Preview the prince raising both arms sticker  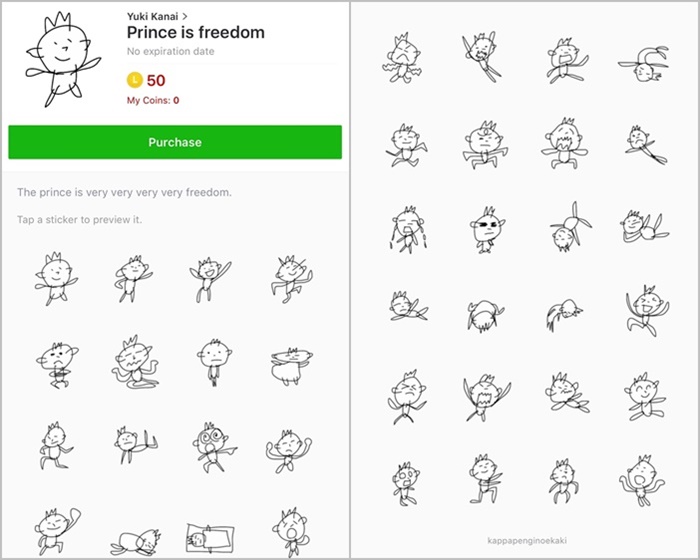click(x=288, y=451)
